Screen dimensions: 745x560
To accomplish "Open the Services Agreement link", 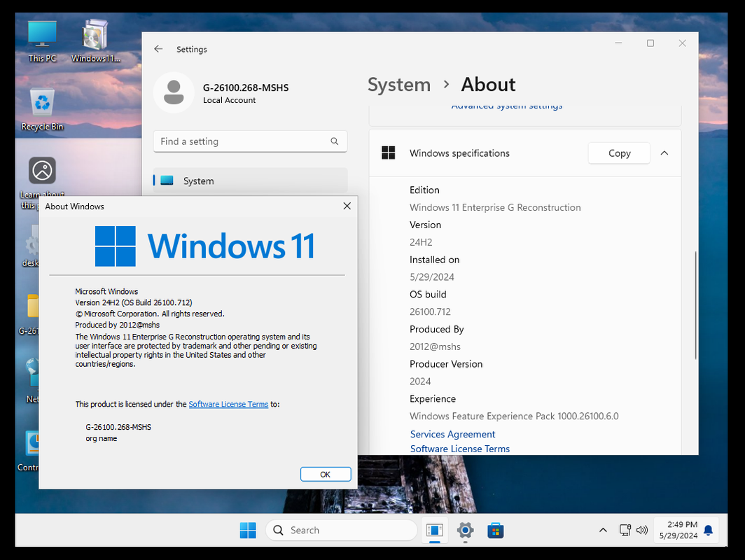I will tap(452, 434).
